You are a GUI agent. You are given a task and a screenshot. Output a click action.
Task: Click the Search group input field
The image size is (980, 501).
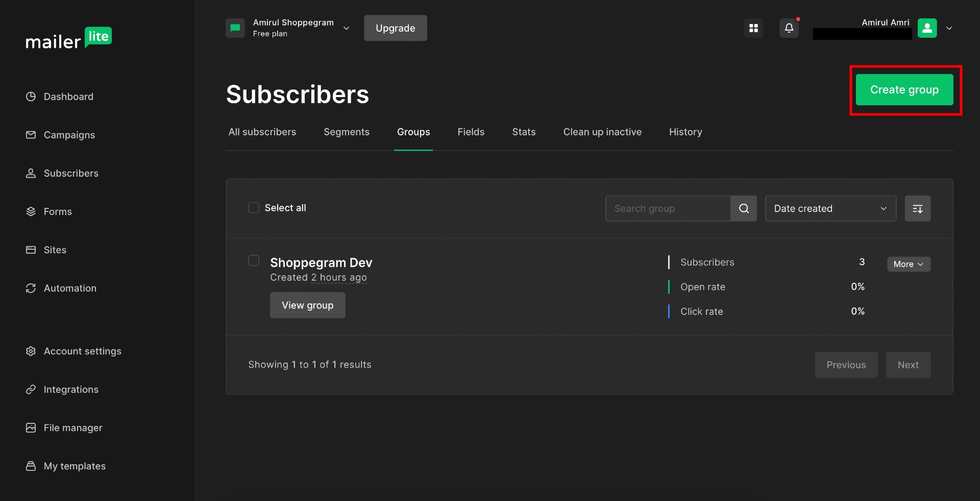pyautogui.click(x=668, y=208)
